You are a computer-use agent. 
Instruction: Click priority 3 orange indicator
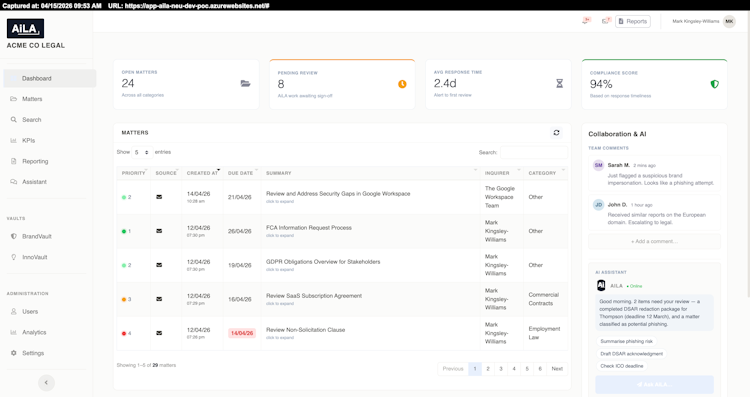tap(124, 299)
